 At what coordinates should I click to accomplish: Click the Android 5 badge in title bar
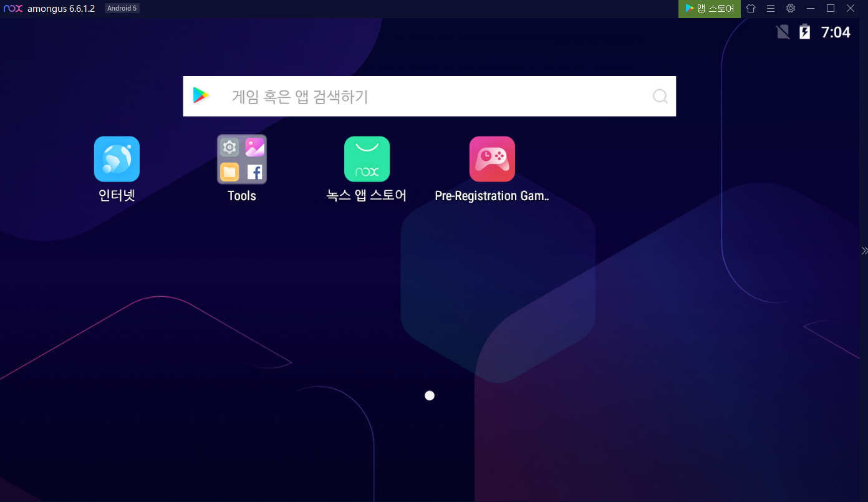(122, 8)
